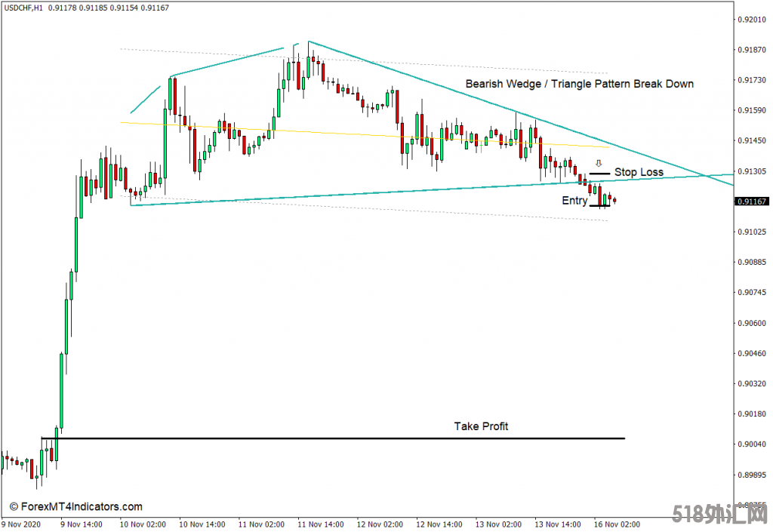Click the down arrow marker above Stop Loss
Viewport: 773px width, 532px height.
599,163
